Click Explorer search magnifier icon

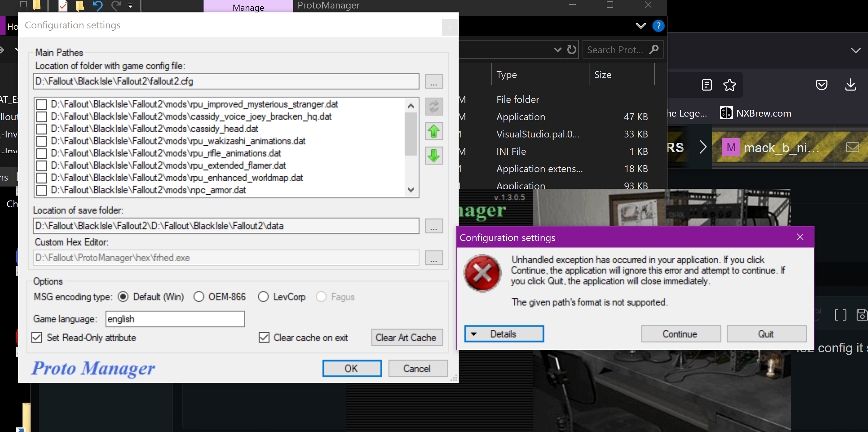pos(654,50)
